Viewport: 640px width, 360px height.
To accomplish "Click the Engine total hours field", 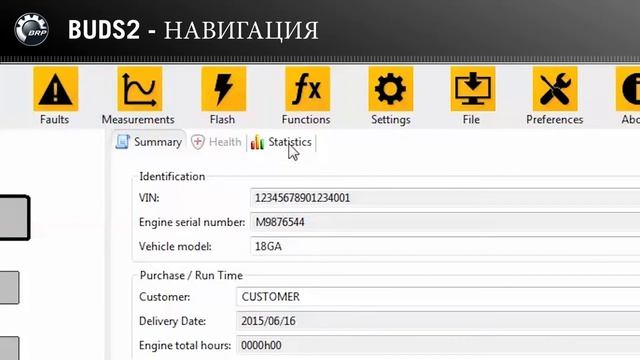I will 438,345.
